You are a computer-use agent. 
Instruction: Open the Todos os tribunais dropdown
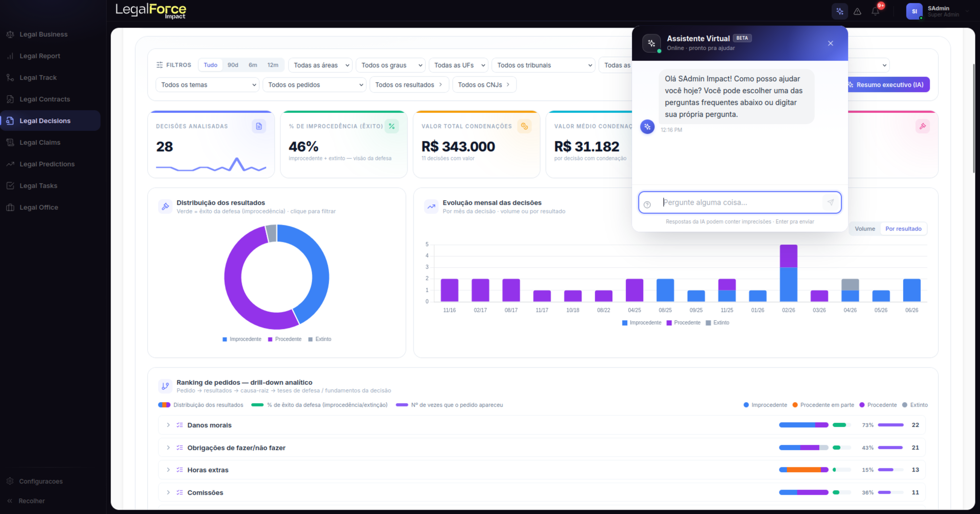tap(543, 65)
